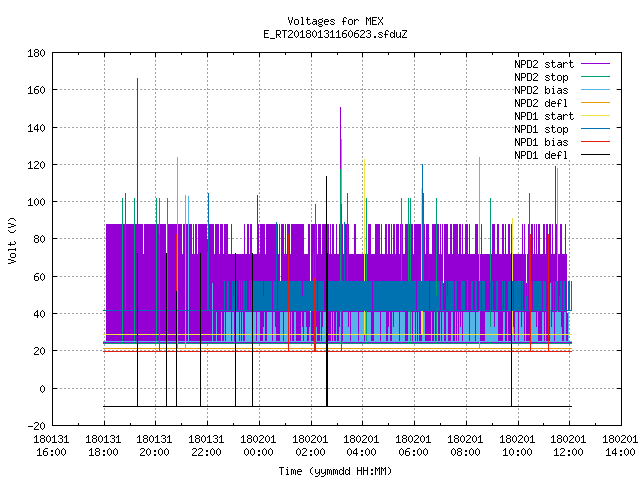The height and width of the screenshot is (480, 640).
Task: Click the green NPD2 stop legend line sample
Action: click(x=596, y=77)
